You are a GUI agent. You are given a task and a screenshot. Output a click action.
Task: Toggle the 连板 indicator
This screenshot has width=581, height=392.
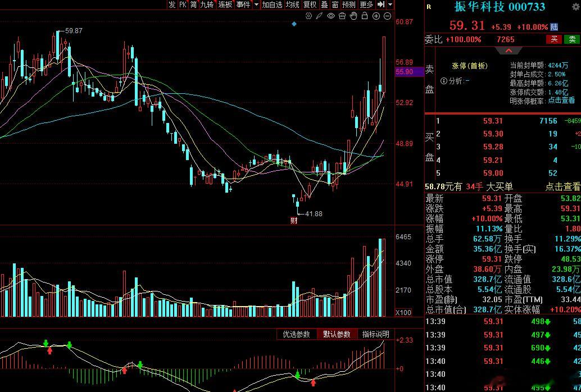(225, 4)
